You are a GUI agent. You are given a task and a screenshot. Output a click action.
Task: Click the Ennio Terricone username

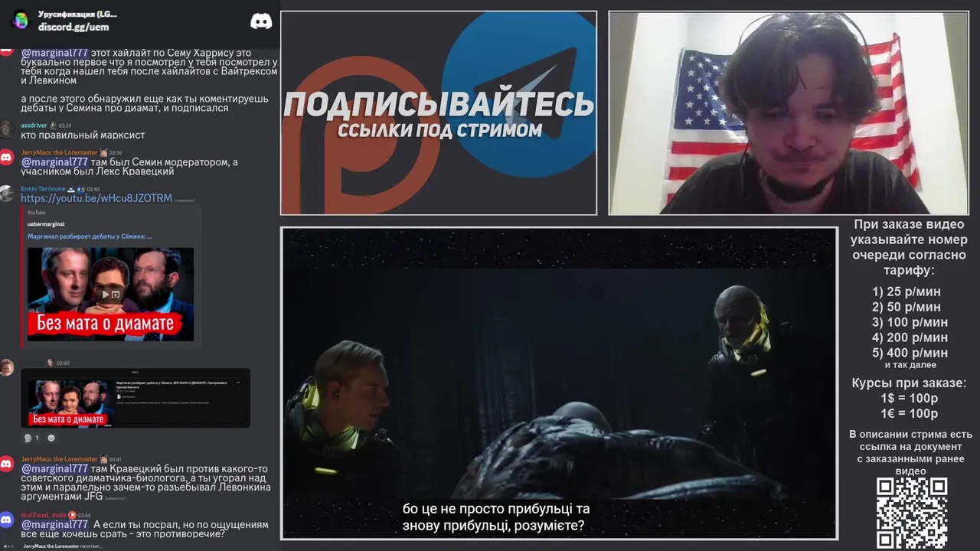[x=42, y=188]
